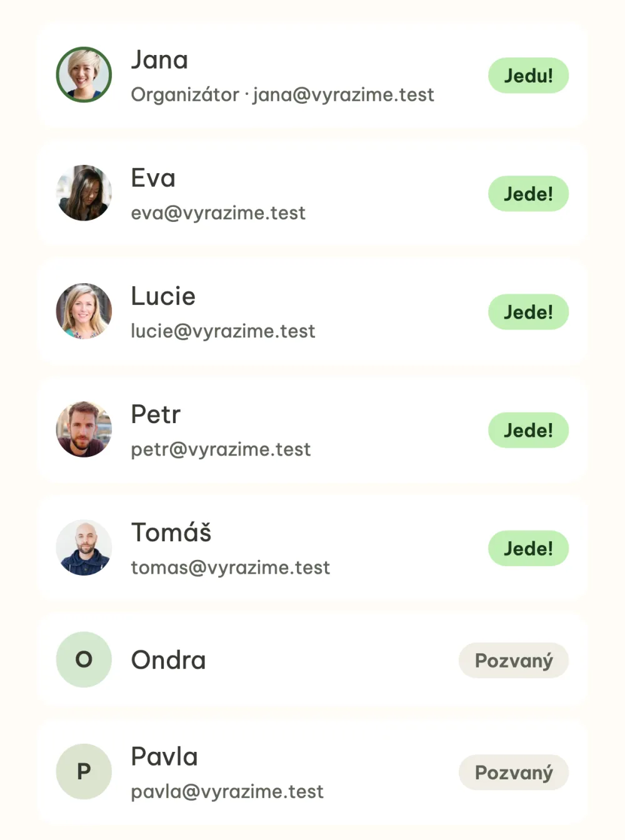Tap Eva's avatar picture

(84, 192)
